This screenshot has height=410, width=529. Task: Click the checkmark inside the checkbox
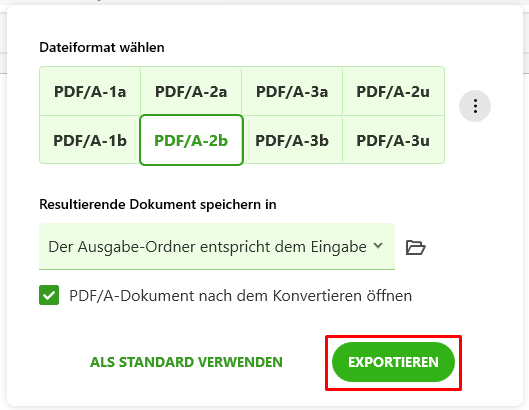tap(49, 296)
